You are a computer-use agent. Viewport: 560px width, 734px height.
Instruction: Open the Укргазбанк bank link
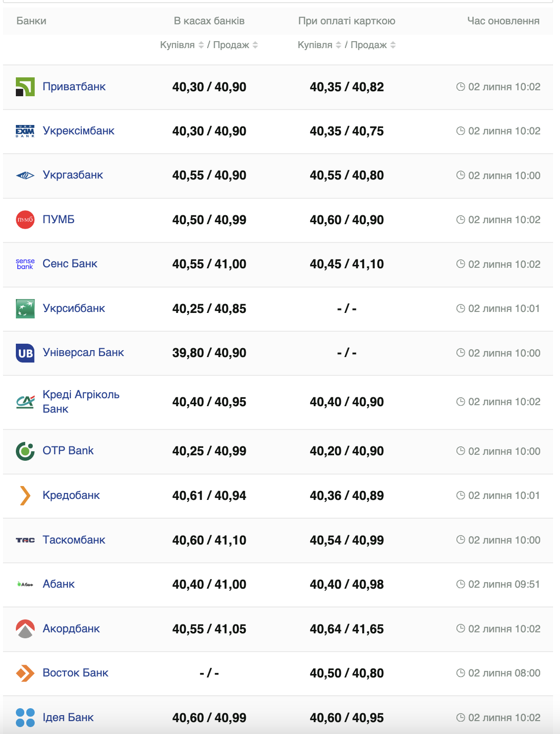click(x=73, y=175)
